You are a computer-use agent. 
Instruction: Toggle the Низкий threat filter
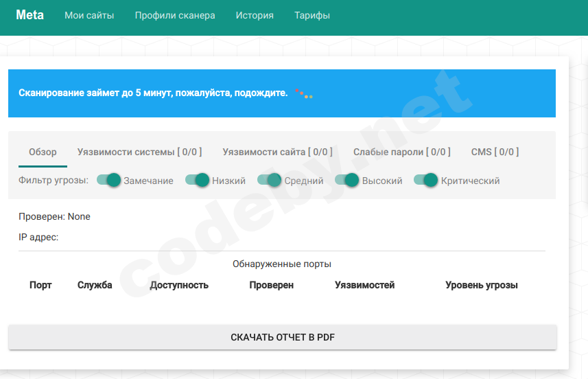pos(197,180)
